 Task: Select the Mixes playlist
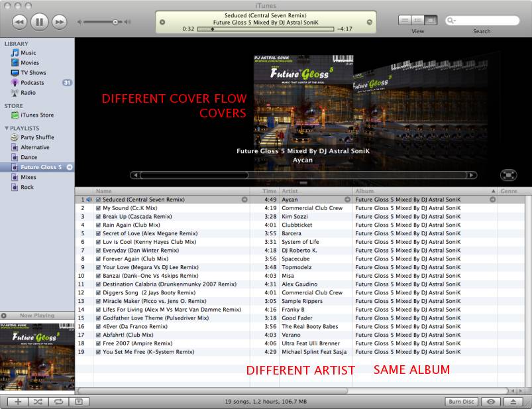point(28,177)
